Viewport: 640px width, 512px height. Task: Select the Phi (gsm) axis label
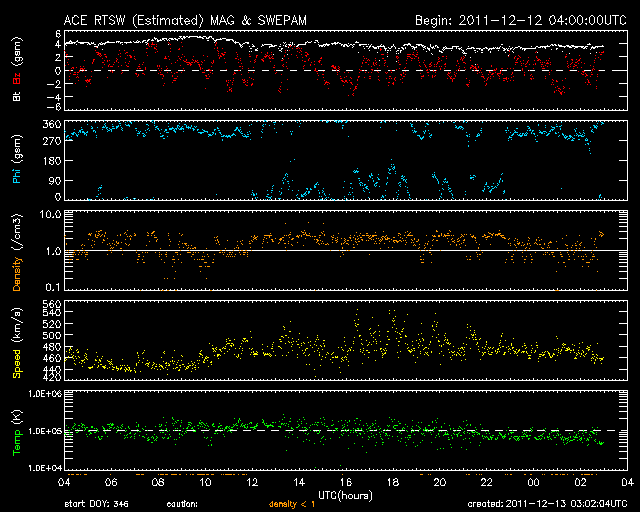16,160
